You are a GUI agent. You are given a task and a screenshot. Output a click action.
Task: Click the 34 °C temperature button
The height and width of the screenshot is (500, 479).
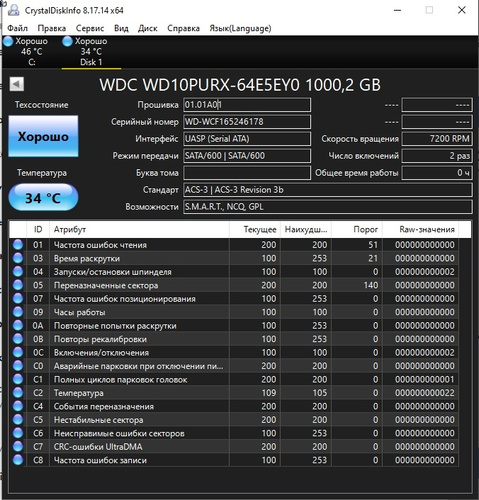point(43,198)
